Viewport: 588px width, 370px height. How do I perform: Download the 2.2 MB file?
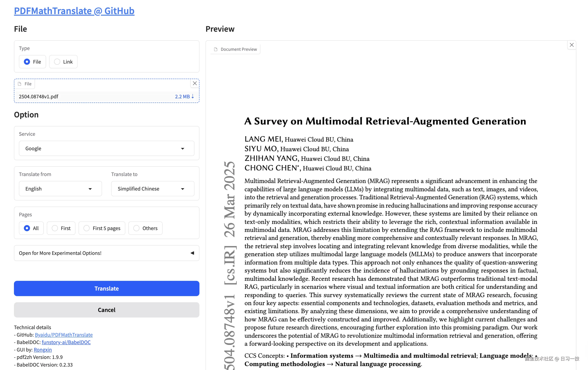coord(184,96)
